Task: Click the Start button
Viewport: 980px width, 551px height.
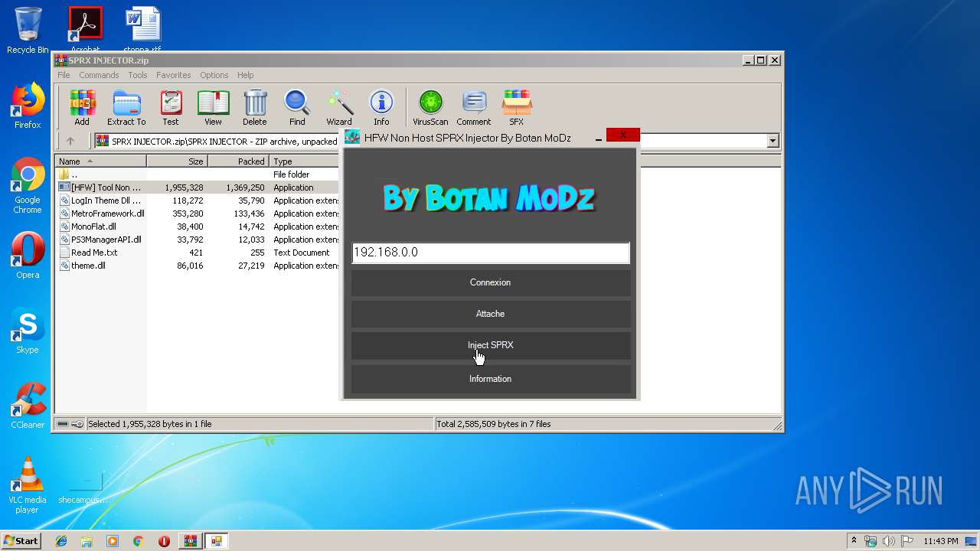Action: pyautogui.click(x=21, y=541)
